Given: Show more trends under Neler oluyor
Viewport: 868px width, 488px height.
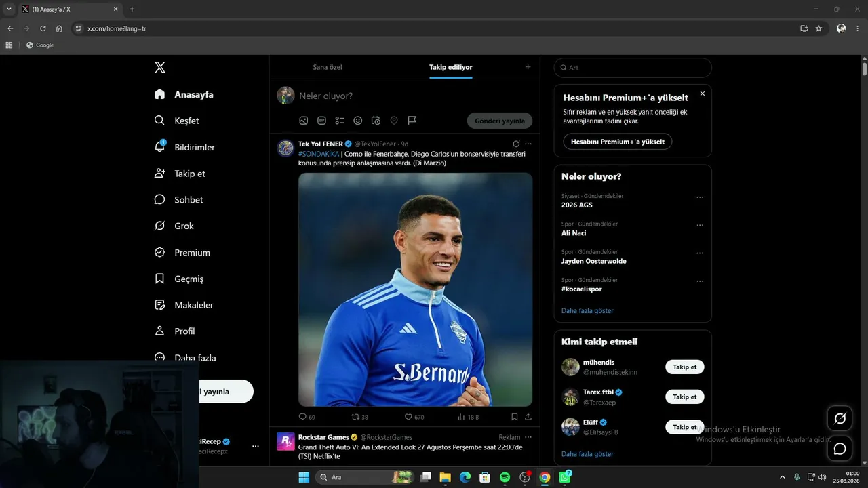Looking at the screenshot, I should (x=587, y=310).
